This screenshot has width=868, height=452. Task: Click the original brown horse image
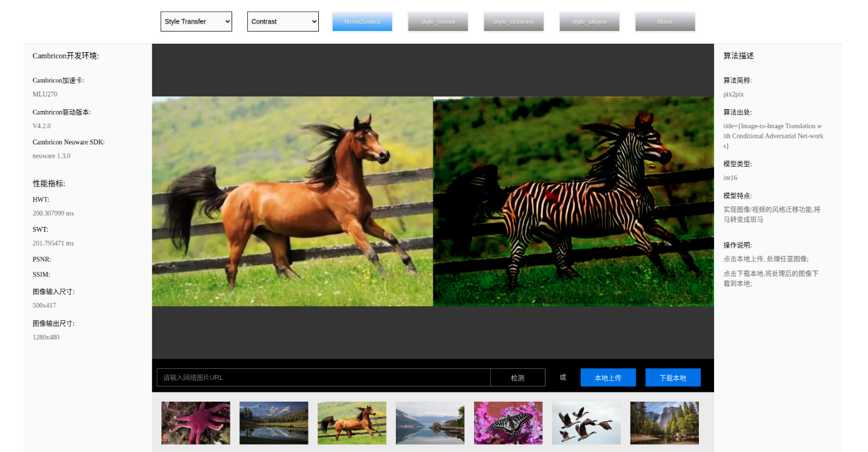[x=292, y=201]
